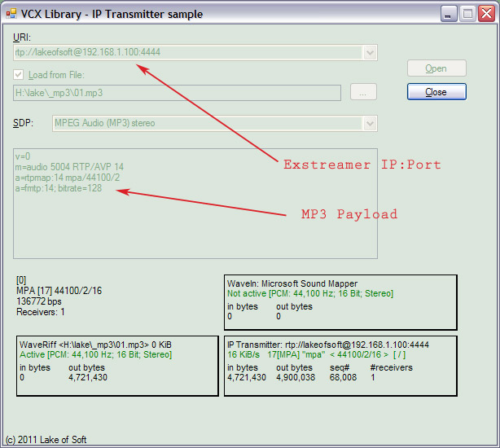Click the 'a=rtpmap:14 mpa/44100/2' line
Viewport: 500px width, 448px height.
(68, 178)
